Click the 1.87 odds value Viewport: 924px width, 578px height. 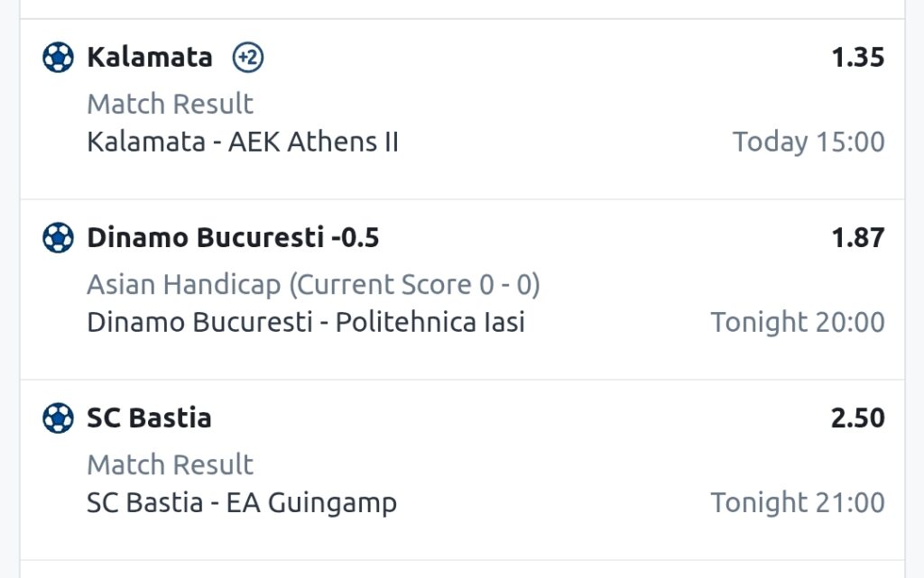(858, 238)
